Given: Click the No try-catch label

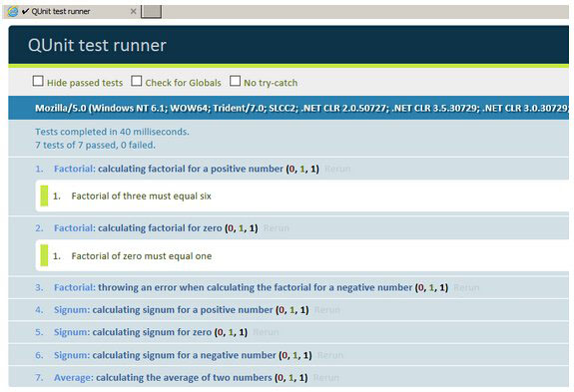Looking at the screenshot, I should point(271,83).
